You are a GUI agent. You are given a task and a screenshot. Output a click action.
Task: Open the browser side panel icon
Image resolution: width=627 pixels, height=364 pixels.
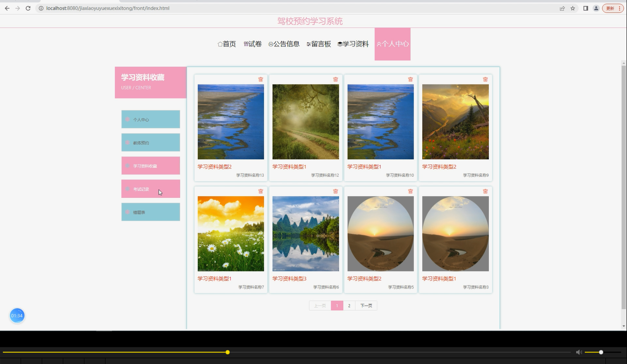tap(584, 8)
